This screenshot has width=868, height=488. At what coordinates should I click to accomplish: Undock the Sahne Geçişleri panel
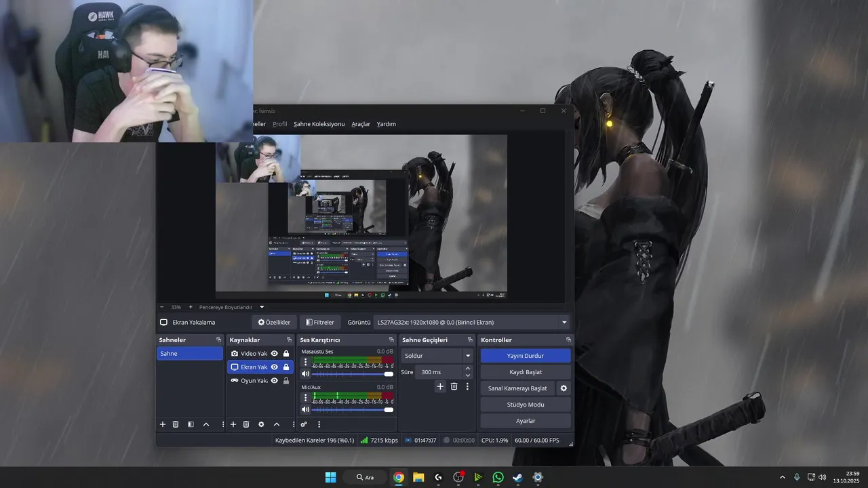click(470, 340)
